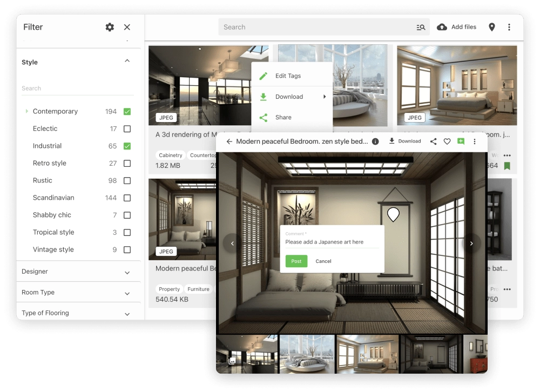Uncheck the Contemporary style checkbox
Image resolution: width=540 pixels, height=392 pixels.
click(x=127, y=111)
